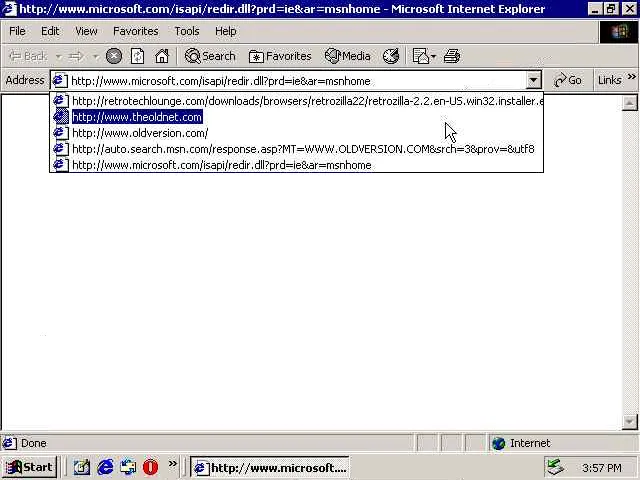Click the Windows logo throbber icon

coord(619,31)
